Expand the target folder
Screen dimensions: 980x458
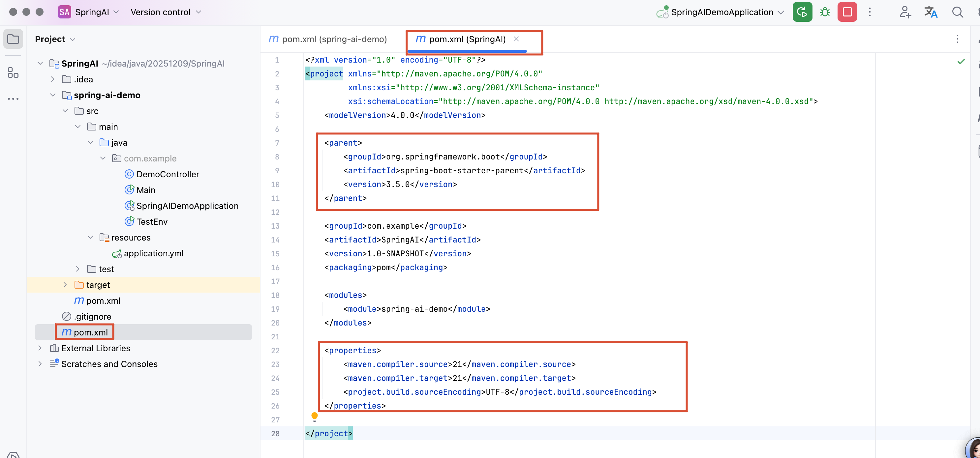coord(65,285)
